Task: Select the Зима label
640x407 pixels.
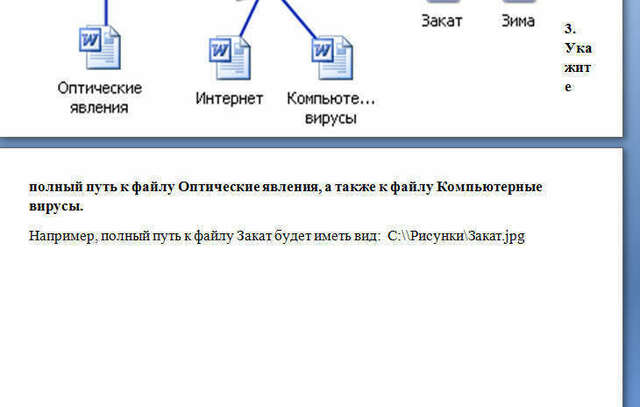Action: (518, 21)
